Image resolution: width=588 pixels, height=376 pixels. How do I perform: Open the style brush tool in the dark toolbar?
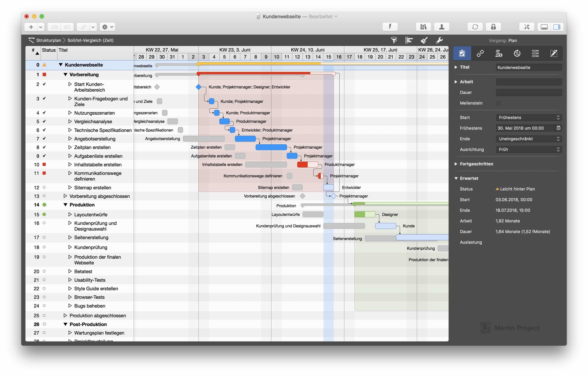[x=424, y=40]
